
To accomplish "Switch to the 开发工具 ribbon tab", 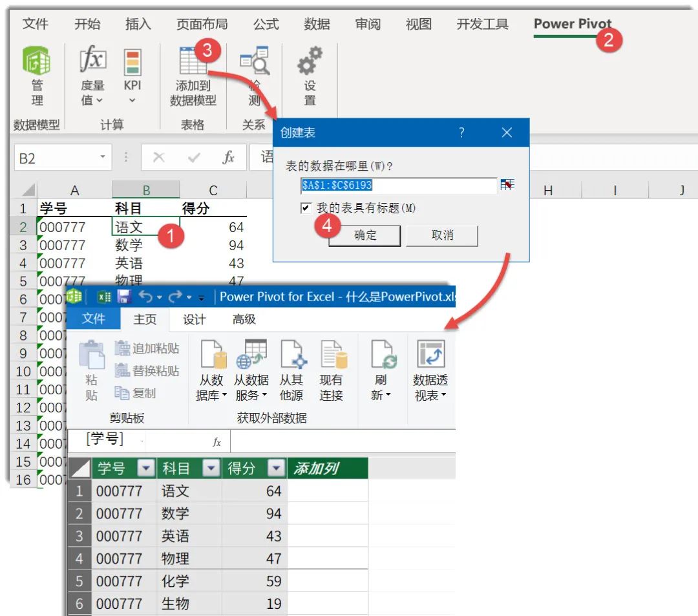I will coord(483,23).
